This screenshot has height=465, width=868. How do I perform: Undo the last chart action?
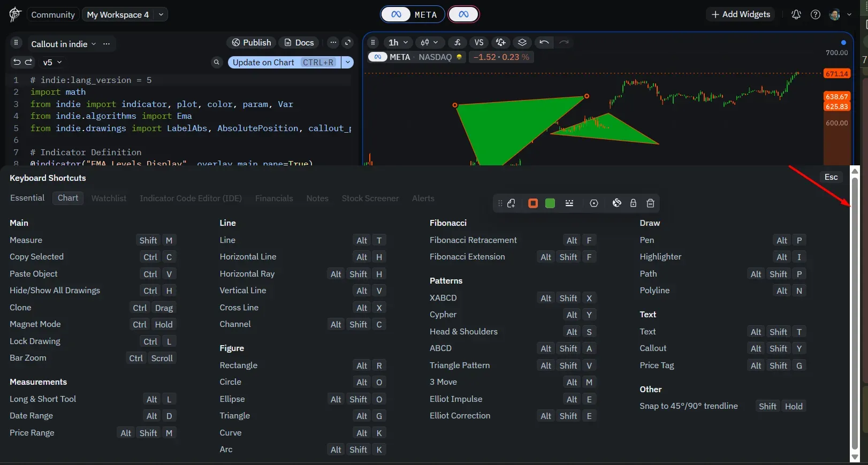(544, 43)
